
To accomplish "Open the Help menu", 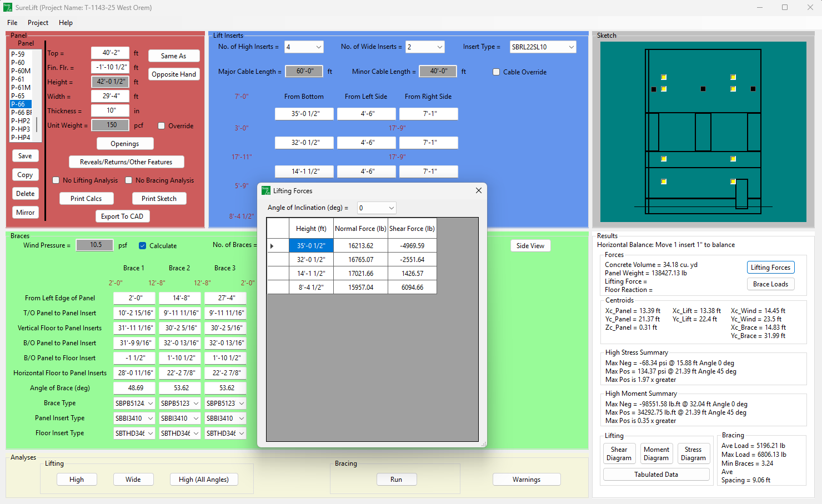I will click(66, 23).
